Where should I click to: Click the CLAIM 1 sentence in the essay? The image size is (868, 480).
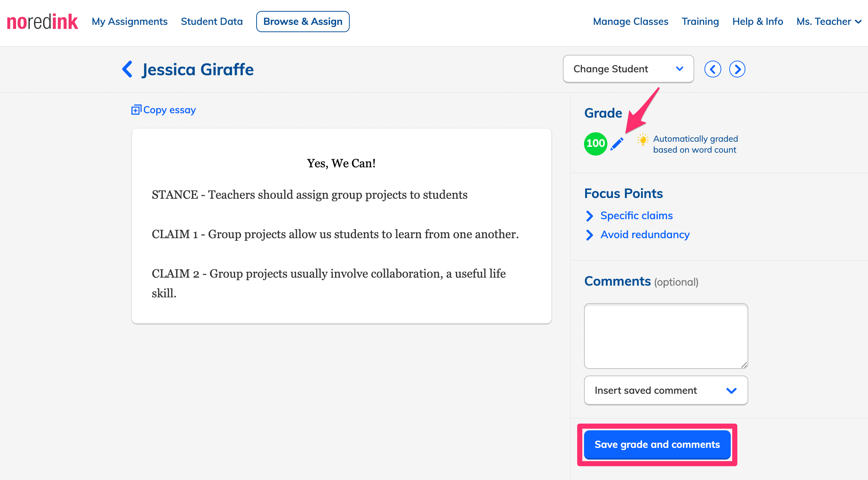335,234
